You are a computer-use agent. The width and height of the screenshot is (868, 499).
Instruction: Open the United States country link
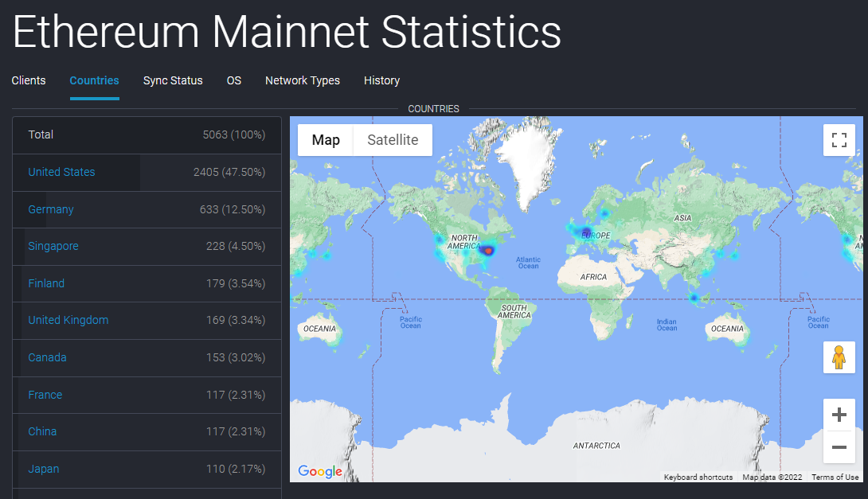(x=61, y=172)
